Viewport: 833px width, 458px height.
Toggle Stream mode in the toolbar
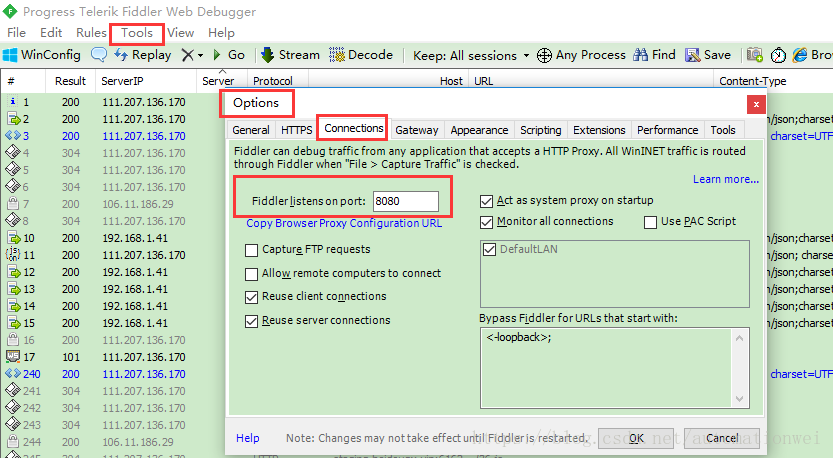pyautogui.click(x=291, y=55)
